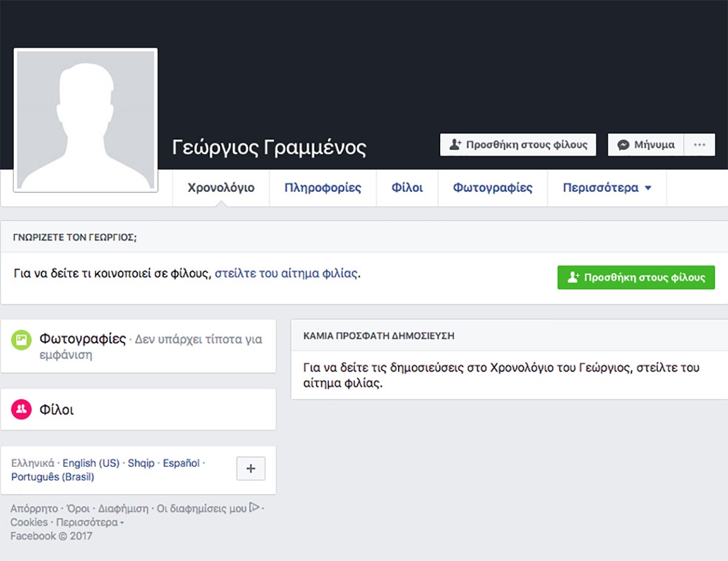Image resolution: width=728 pixels, height=561 pixels.
Task: Click the profile name Γεώργιος Γραμμένος
Action: pos(269,147)
